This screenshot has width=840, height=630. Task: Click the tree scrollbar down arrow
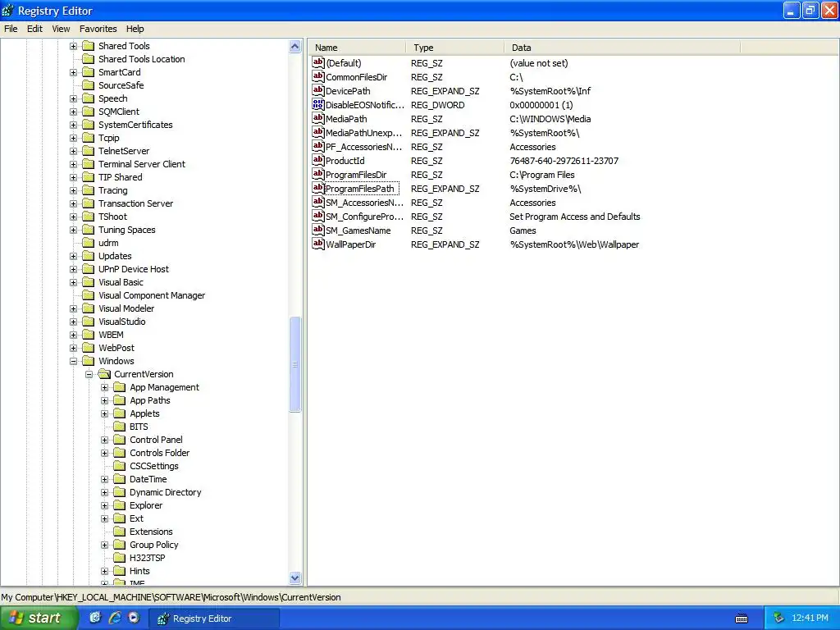(x=294, y=578)
